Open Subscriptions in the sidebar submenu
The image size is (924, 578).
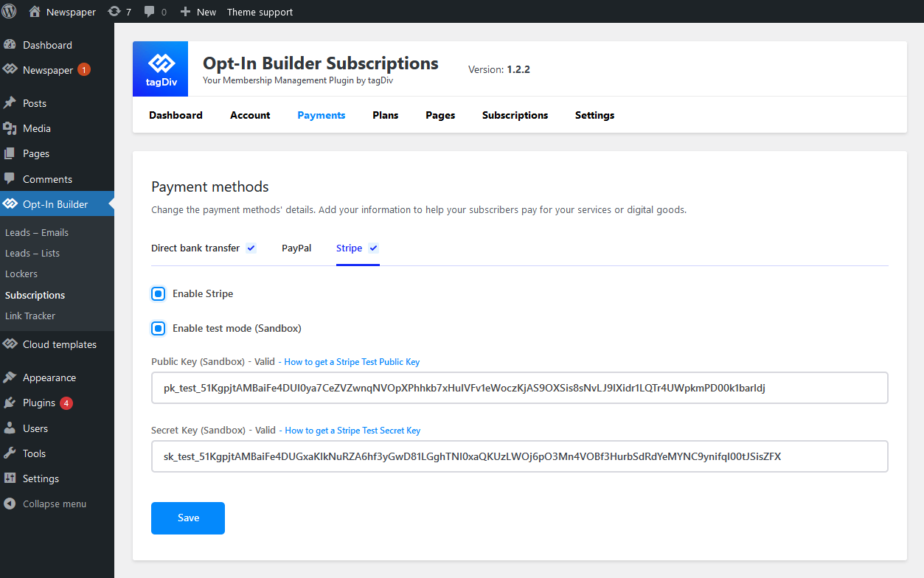(35, 295)
